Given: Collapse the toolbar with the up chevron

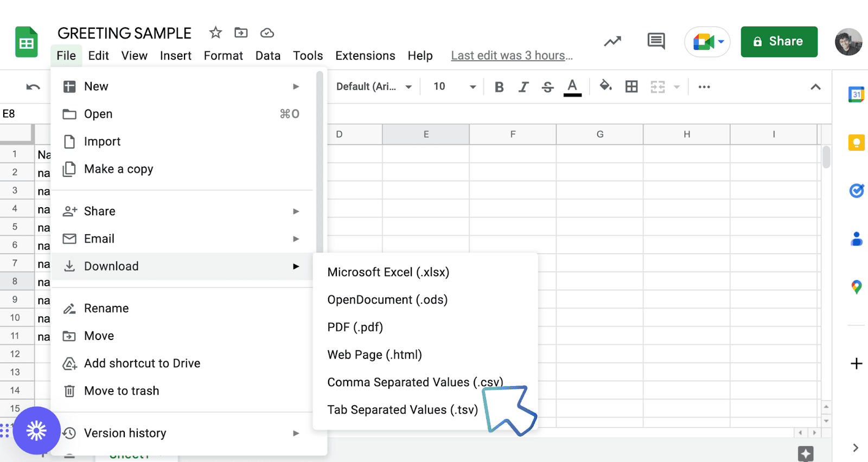Looking at the screenshot, I should [x=815, y=87].
